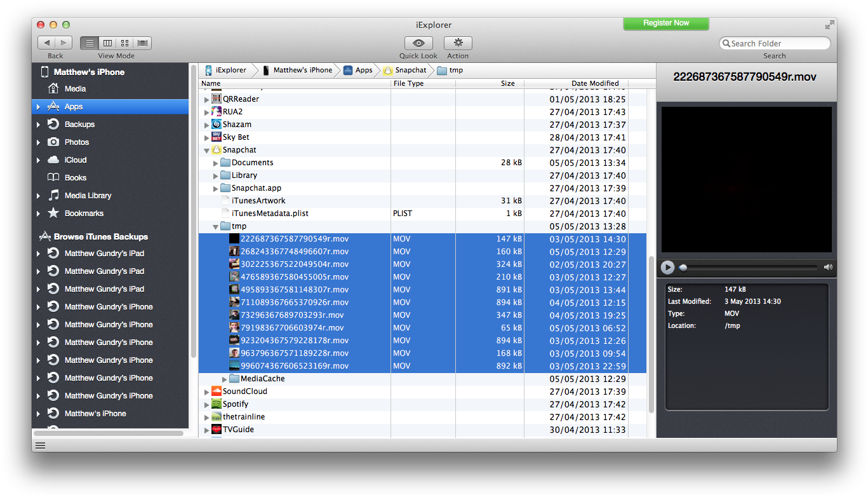The height and width of the screenshot is (497, 868).
Task: Open the Spotify app folder
Action: coord(235,404)
